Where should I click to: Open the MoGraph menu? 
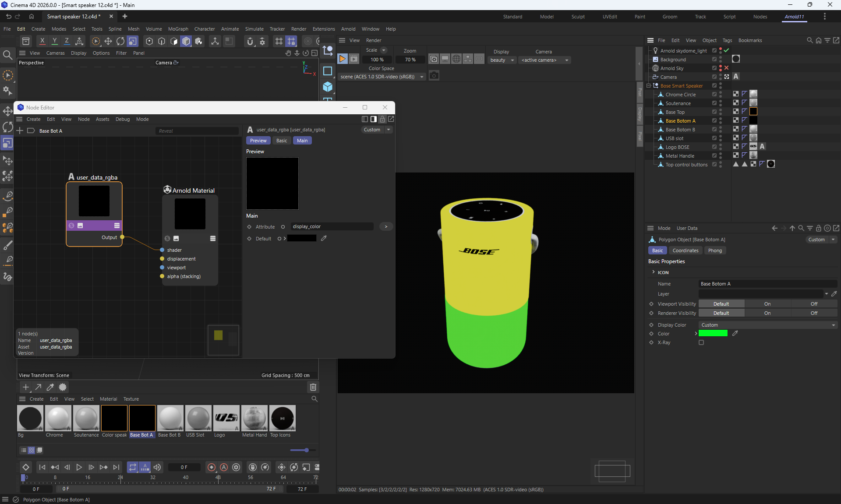pos(178,29)
